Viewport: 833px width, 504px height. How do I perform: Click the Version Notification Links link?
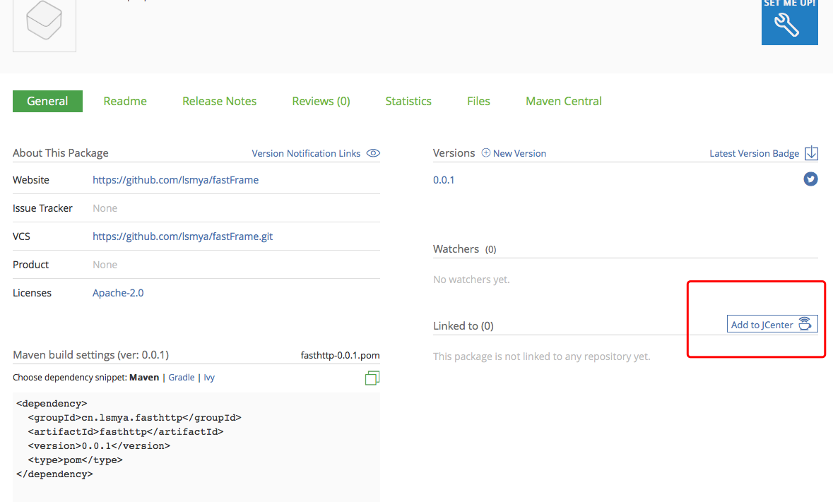coord(306,153)
